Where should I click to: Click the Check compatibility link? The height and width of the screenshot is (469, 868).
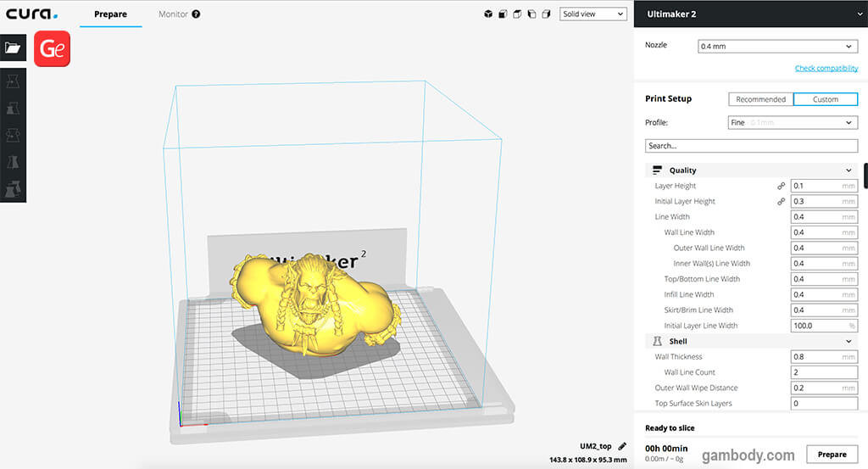pos(826,69)
